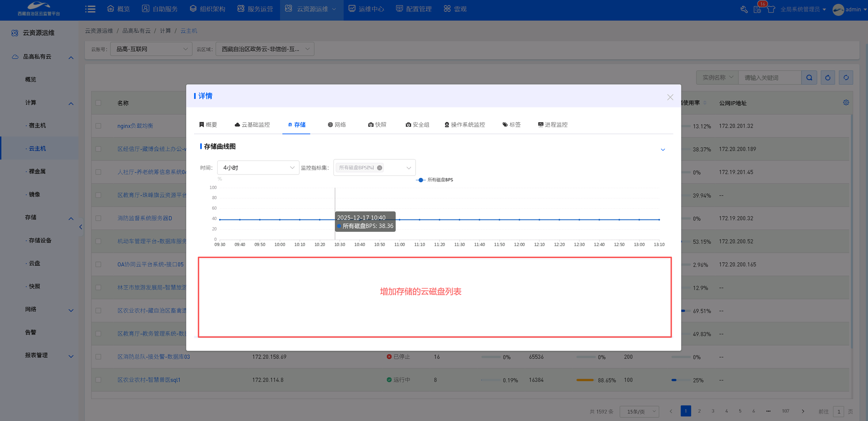Click the theme shirt icon in header
Viewport: 868px width, 421px height.
(771, 9)
